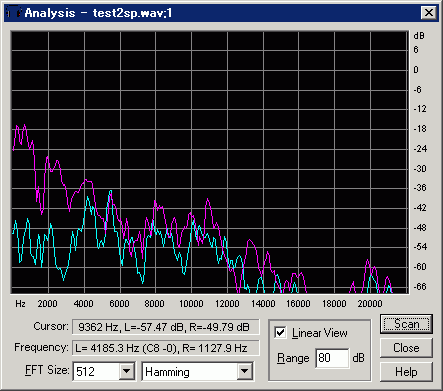Click the graph at the 10000 Hz gridline
Viewport: 443px width, 391px height.
[x=191, y=162]
